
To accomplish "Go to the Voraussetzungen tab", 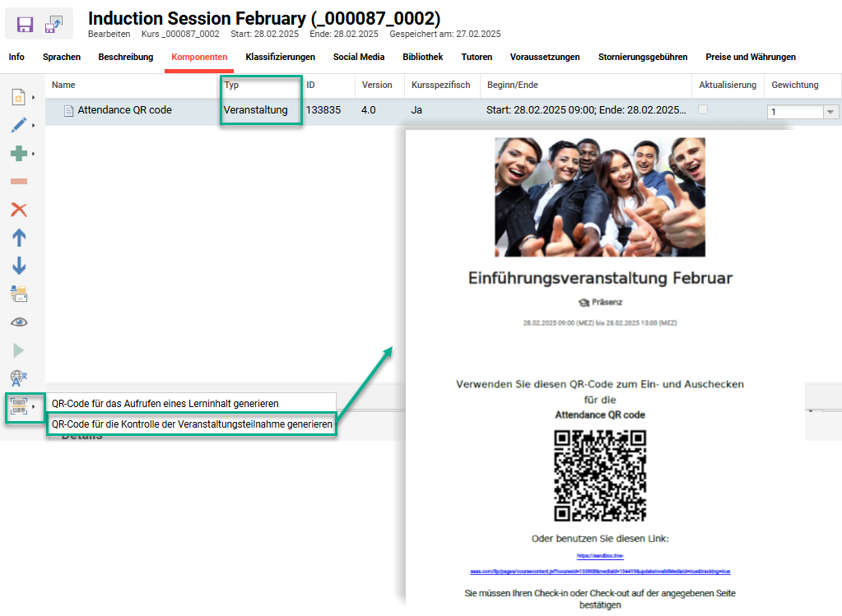I will pos(545,57).
